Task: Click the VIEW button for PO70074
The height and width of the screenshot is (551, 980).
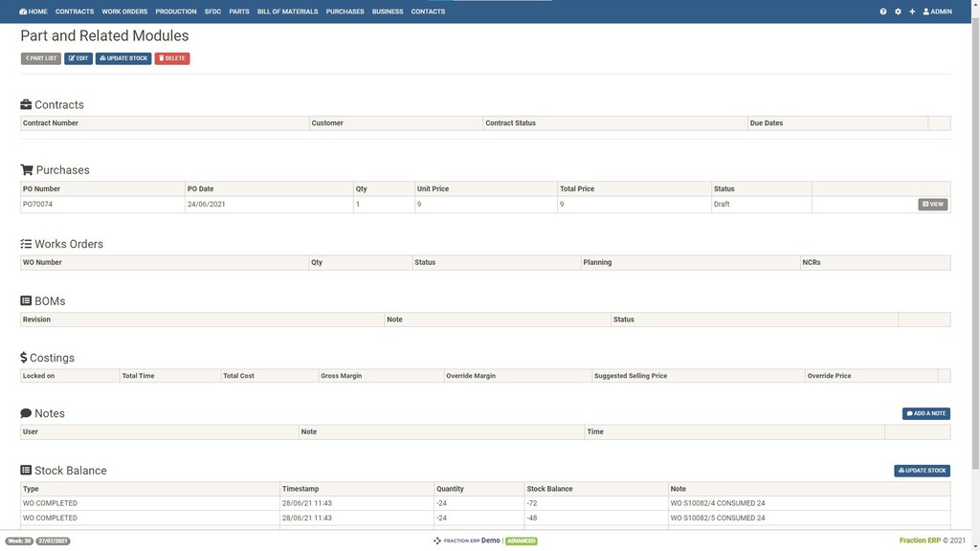Action: (932, 204)
